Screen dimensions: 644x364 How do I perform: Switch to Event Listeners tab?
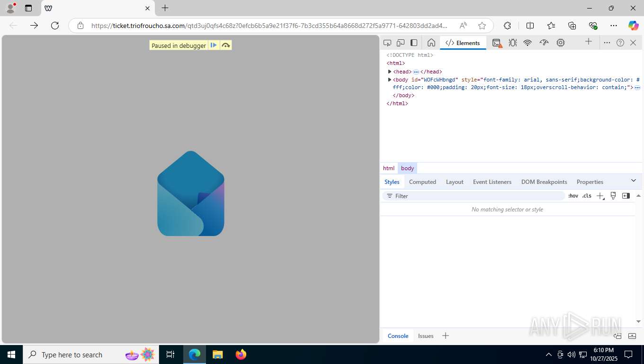tap(492, 182)
